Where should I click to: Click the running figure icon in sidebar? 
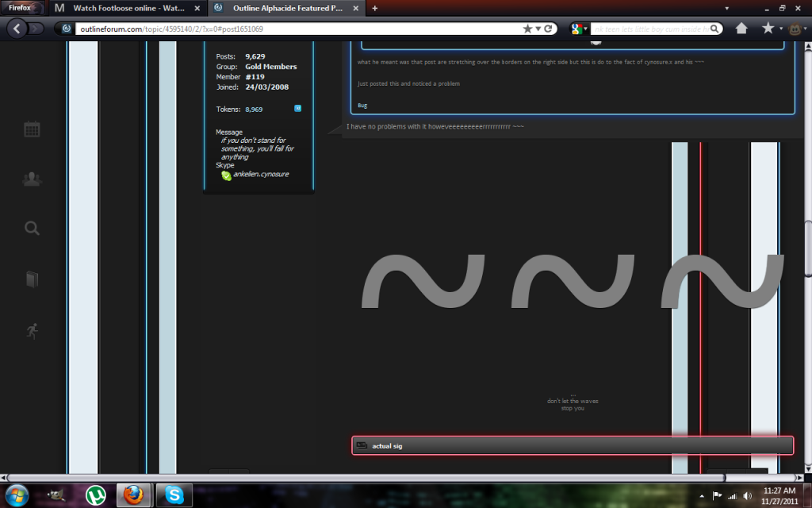tap(32, 331)
